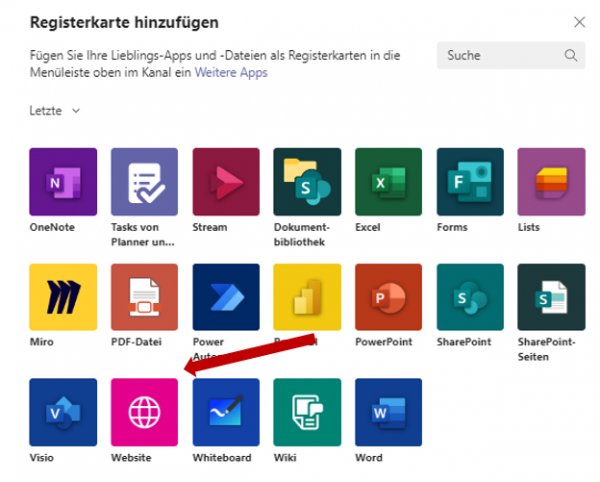Click the SharePoint-Seiten label

(x=546, y=349)
